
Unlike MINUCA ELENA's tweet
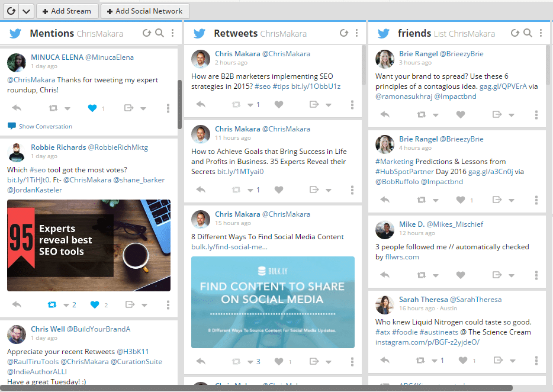tap(92, 108)
